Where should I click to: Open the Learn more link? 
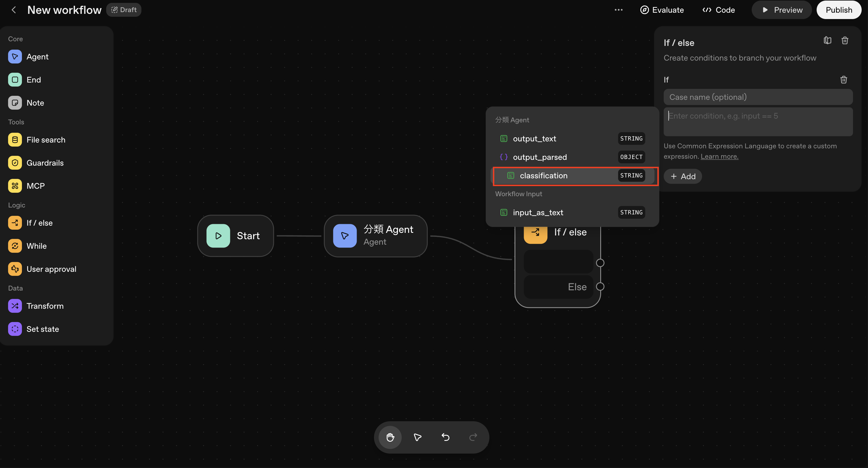(x=719, y=156)
